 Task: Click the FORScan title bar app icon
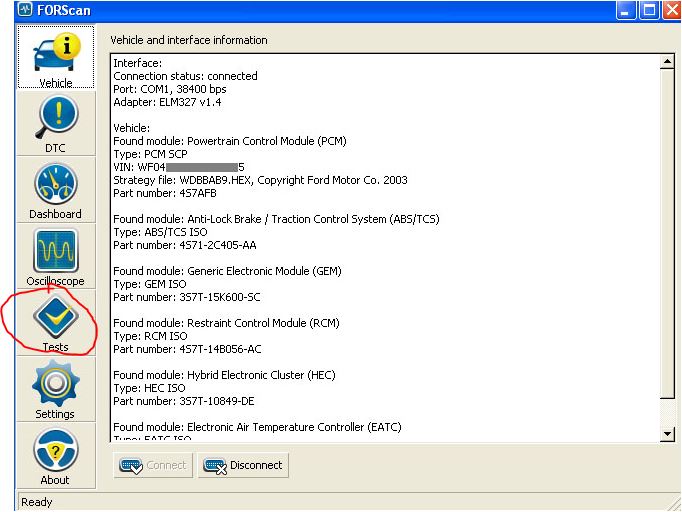click(x=25, y=10)
